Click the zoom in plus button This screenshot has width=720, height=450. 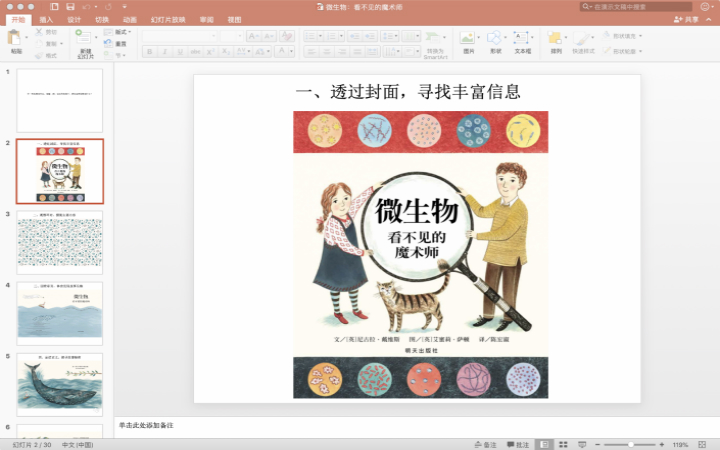tap(662, 444)
